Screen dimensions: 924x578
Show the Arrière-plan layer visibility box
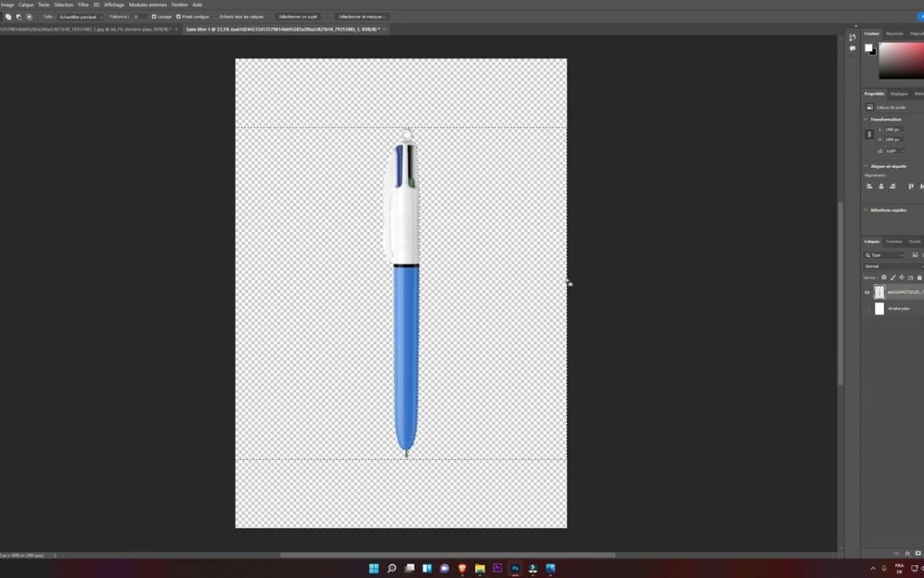click(867, 308)
